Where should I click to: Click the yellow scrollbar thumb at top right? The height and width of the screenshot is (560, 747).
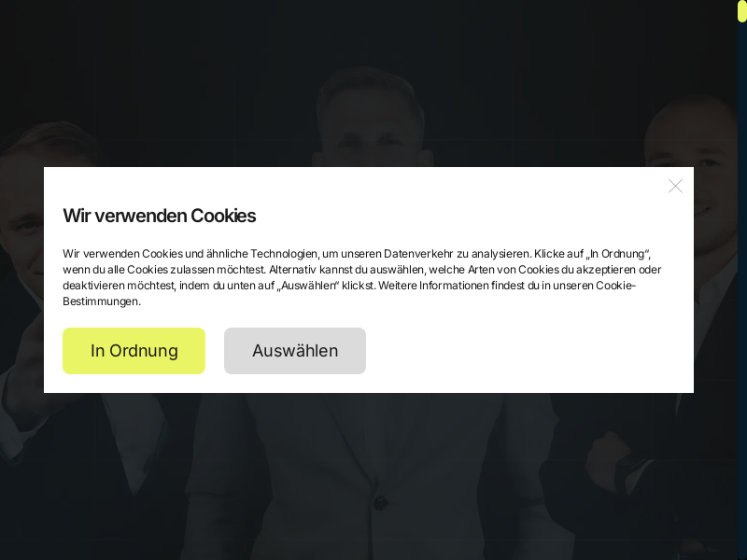(x=741, y=10)
